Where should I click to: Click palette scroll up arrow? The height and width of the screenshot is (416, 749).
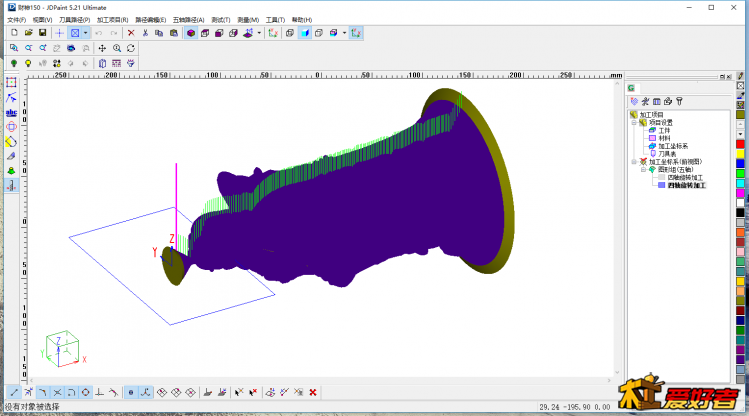(x=740, y=125)
